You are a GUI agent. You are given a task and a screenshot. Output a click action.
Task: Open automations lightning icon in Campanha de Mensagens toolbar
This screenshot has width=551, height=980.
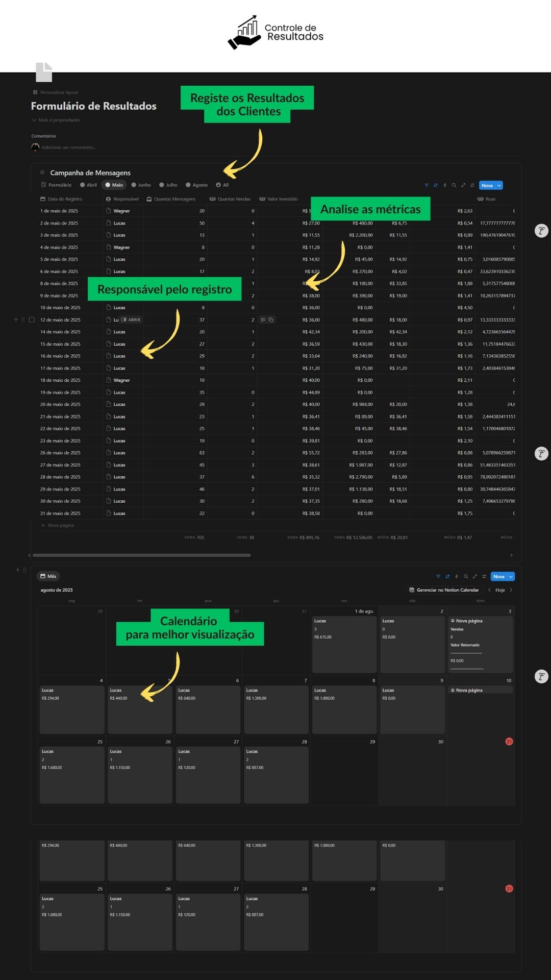tap(445, 185)
